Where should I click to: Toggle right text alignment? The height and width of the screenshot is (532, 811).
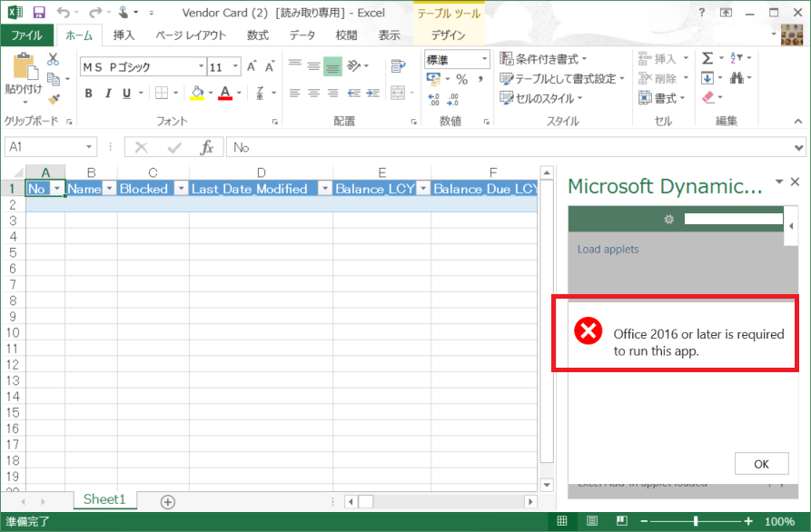tap(332, 94)
